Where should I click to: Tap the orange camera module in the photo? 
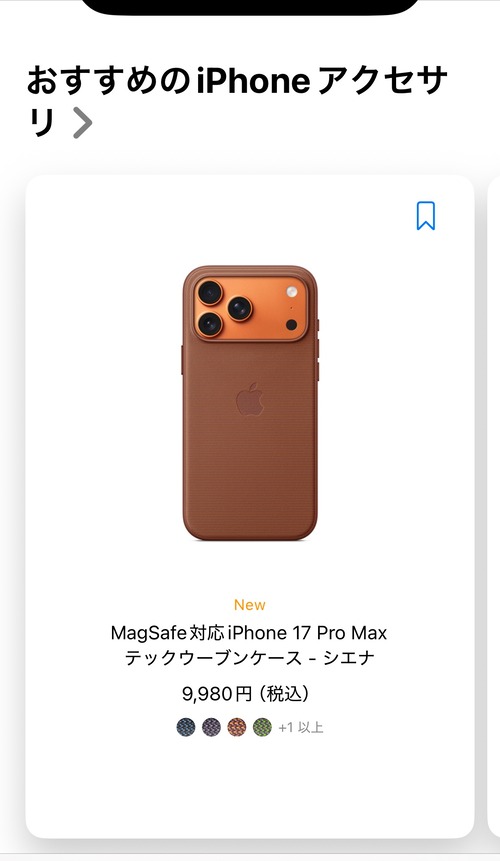(x=250, y=308)
